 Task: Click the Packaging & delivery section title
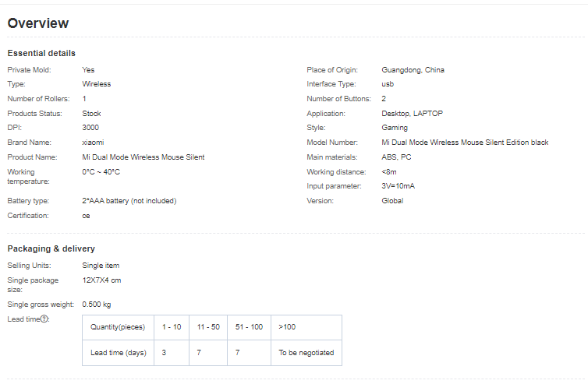tap(51, 248)
